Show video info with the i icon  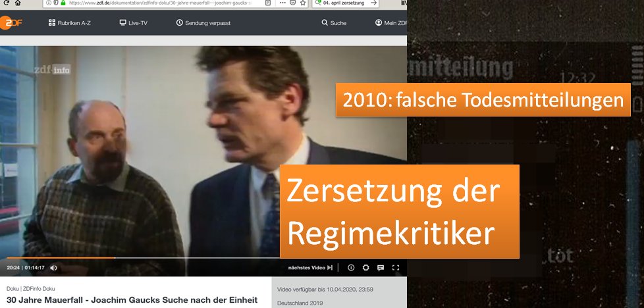(x=351, y=268)
